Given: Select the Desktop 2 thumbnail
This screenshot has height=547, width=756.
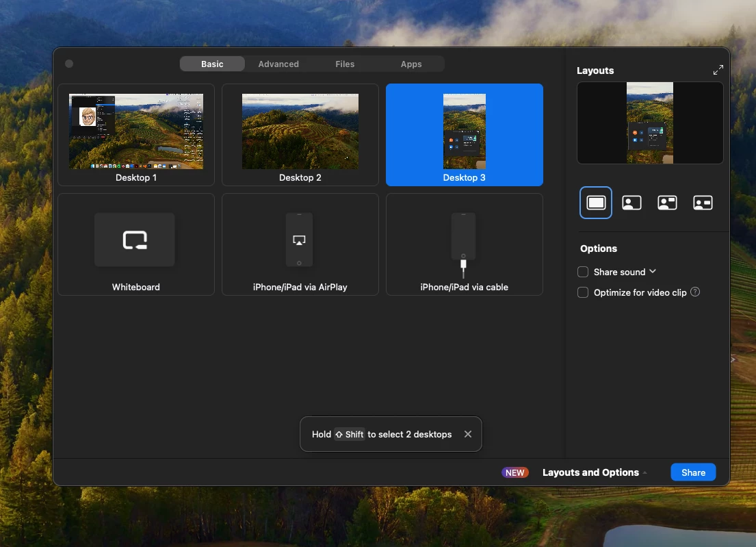Looking at the screenshot, I should click(x=300, y=135).
